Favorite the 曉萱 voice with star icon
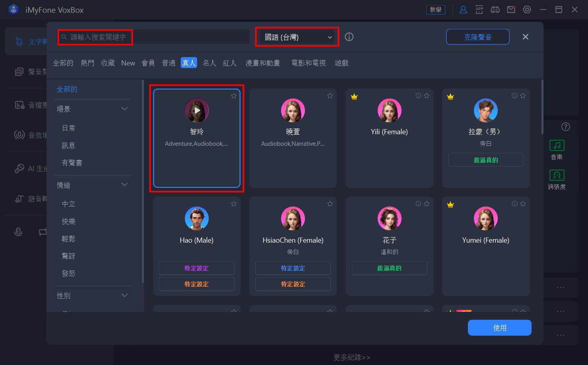This screenshot has width=588, height=365. 330,96
